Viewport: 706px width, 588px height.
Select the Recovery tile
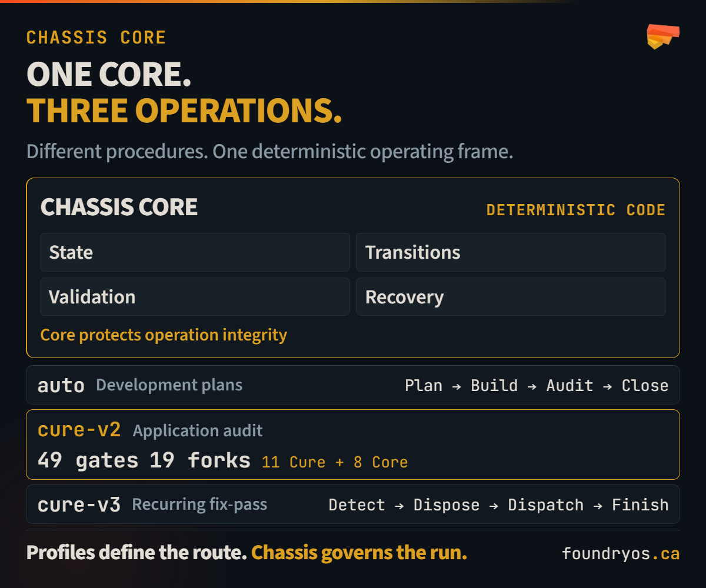tap(511, 297)
